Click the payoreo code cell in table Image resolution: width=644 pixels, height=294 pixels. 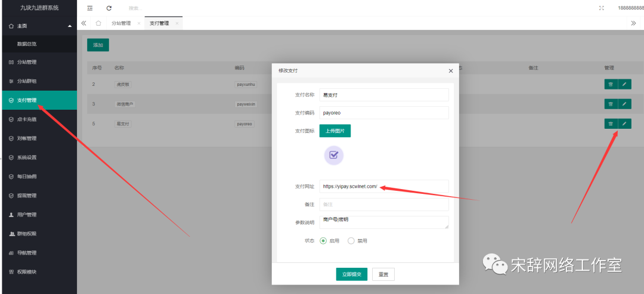click(244, 123)
